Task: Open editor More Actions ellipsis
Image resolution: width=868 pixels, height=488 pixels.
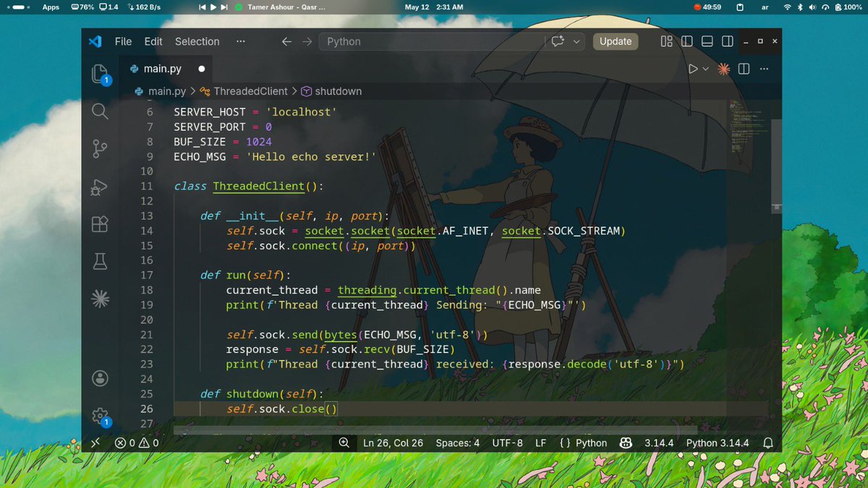Action: tap(764, 69)
